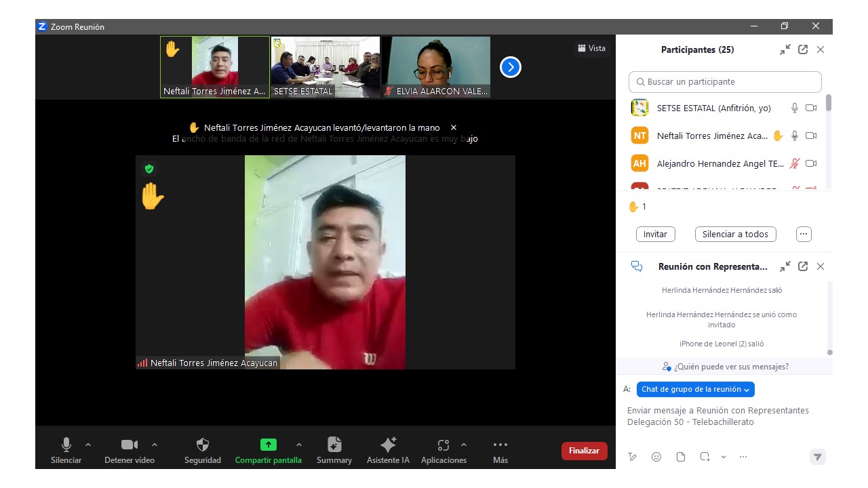
Task: Open emoji picker in chat
Action: 656,457
